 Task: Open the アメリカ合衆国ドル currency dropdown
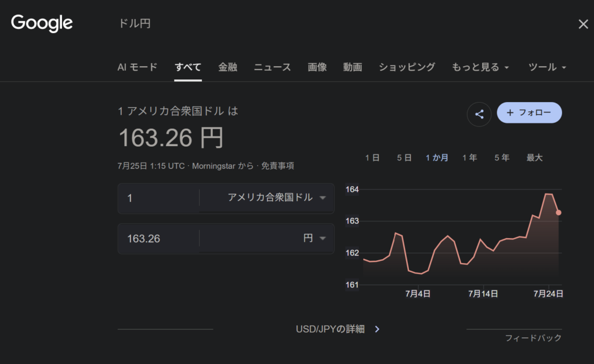click(x=267, y=198)
